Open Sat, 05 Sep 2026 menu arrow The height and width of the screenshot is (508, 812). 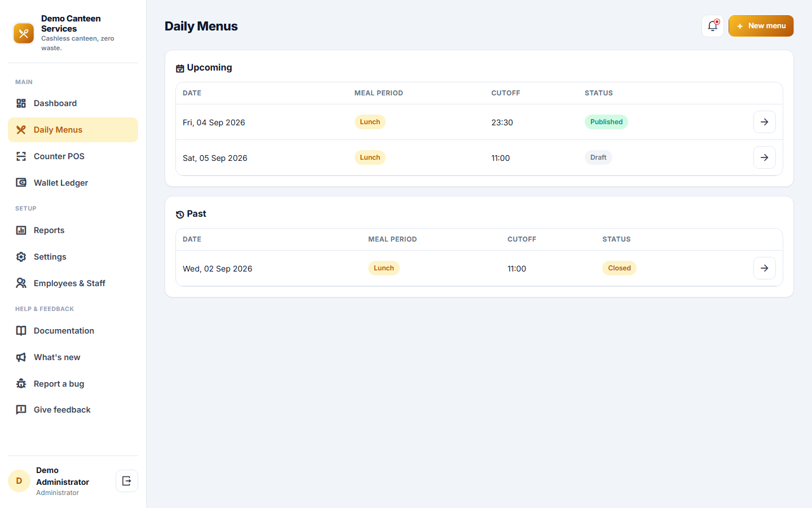click(x=765, y=157)
